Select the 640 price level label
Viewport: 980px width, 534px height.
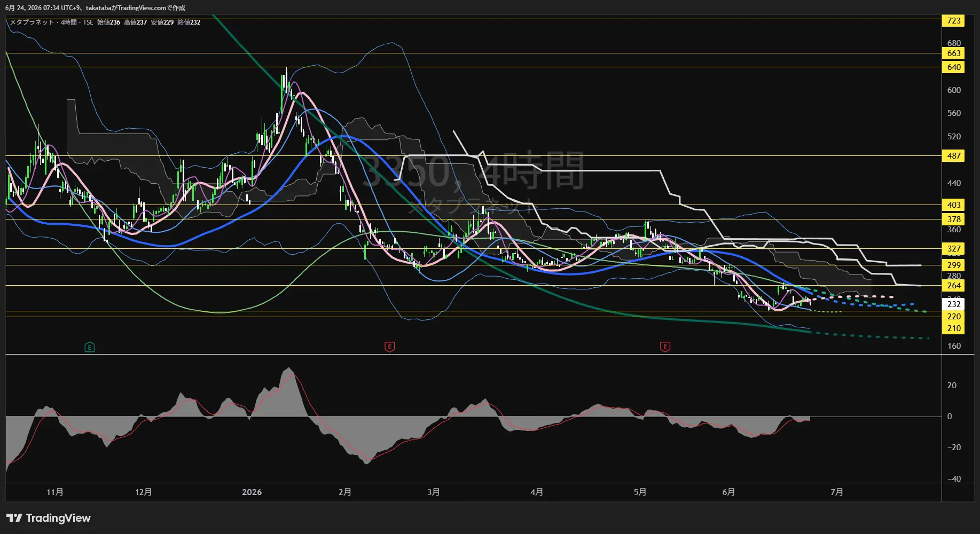954,67
